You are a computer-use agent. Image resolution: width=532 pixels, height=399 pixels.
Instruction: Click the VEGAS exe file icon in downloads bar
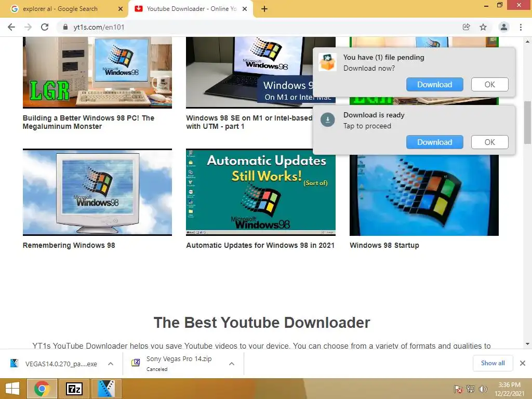pos(14,363)
